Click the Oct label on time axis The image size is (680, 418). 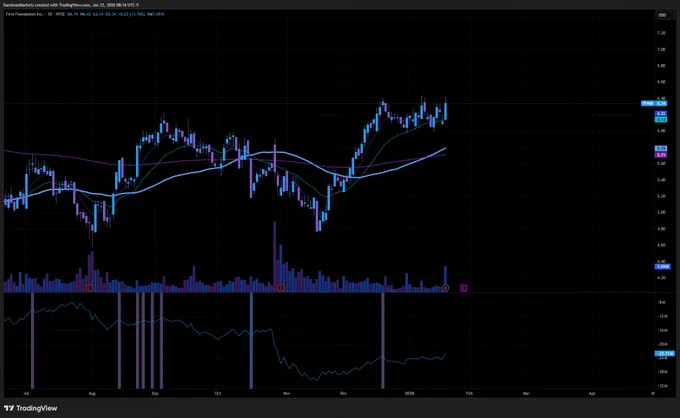[x=218, y=394]
